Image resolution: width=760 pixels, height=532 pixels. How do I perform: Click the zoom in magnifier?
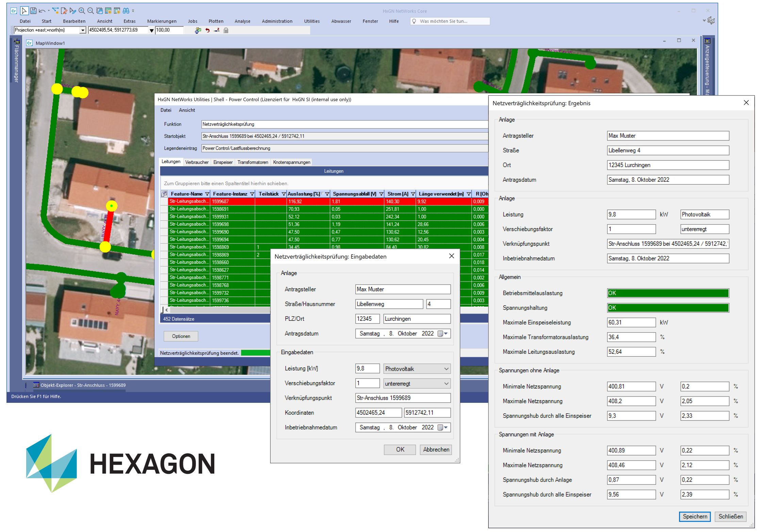coord(82,11)
